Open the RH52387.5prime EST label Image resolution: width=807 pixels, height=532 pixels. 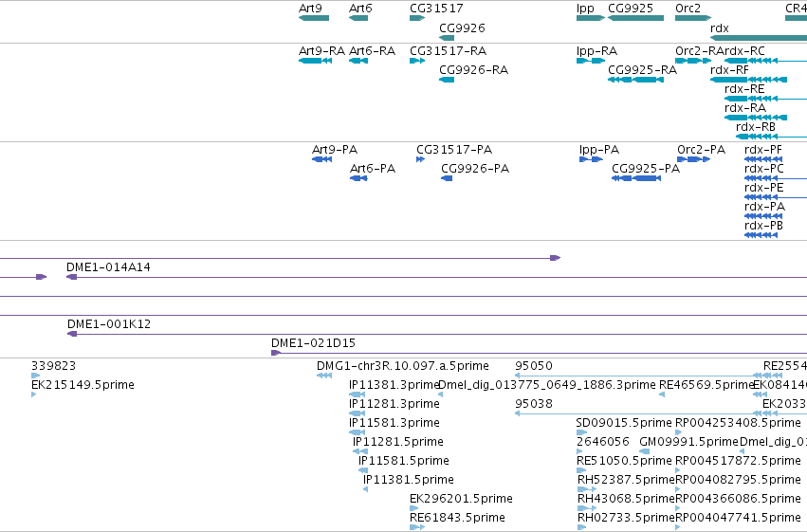(x=626, y=480)
